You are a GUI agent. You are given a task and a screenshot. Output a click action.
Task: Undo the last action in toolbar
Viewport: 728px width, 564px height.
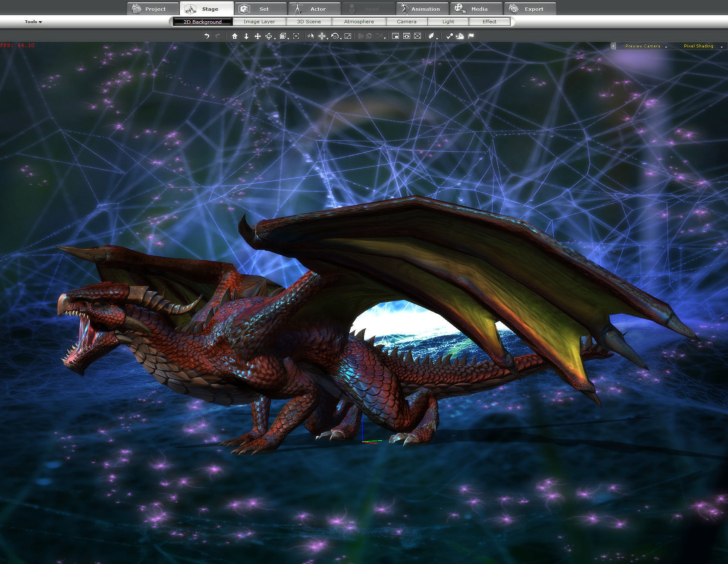coord(207,36)
